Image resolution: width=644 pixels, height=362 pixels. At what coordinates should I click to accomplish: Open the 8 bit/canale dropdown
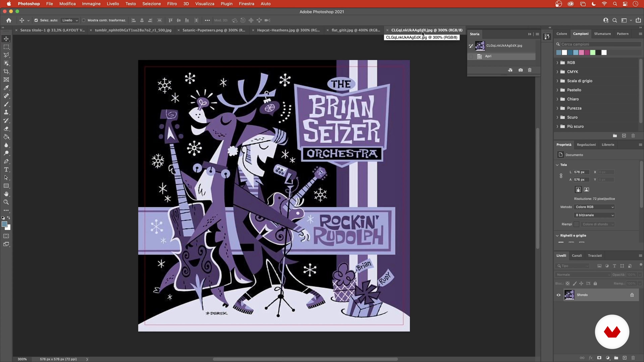(594, 215)
